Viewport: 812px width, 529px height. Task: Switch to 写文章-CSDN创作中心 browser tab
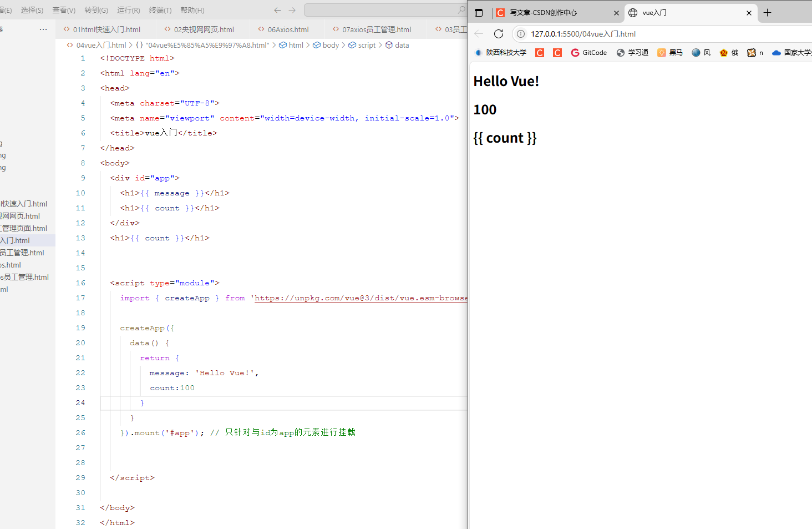pos(557,13)
